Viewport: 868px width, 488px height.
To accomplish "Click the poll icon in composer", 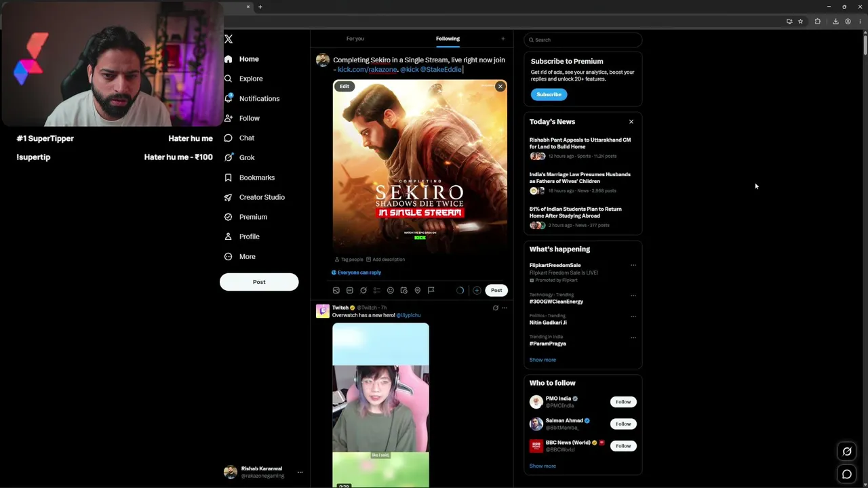I will (x=377, y=291).
